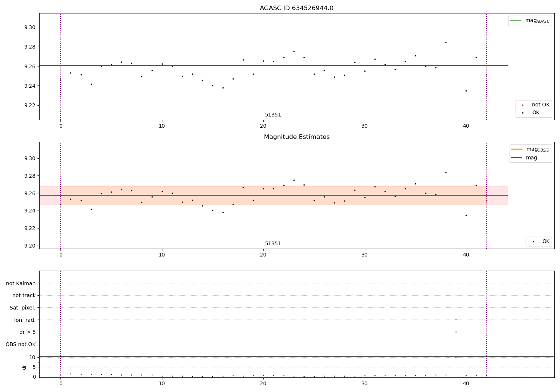Click the 9.24 tick label in the top plot

tap(30, 86)
